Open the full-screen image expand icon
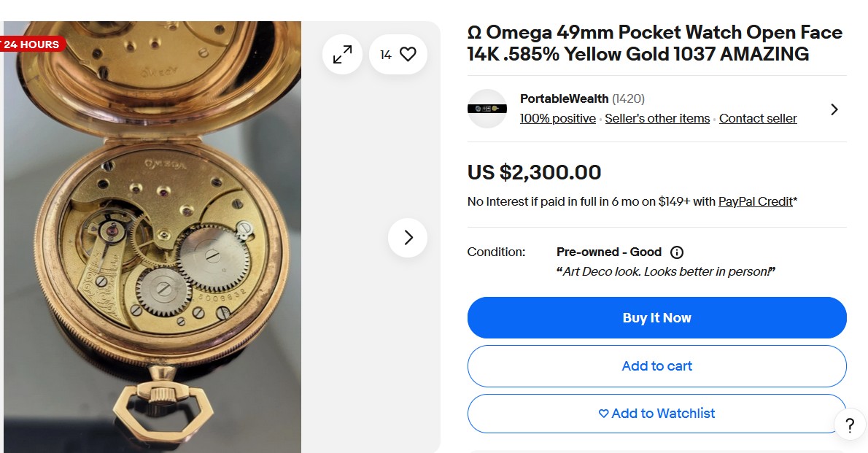 pos(342,55)
